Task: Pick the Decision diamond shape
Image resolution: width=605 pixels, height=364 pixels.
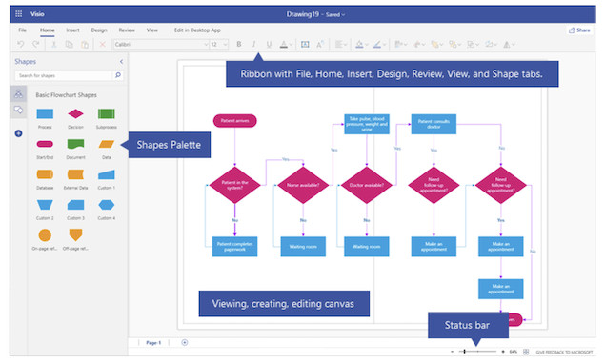Action: coord(75,114)
